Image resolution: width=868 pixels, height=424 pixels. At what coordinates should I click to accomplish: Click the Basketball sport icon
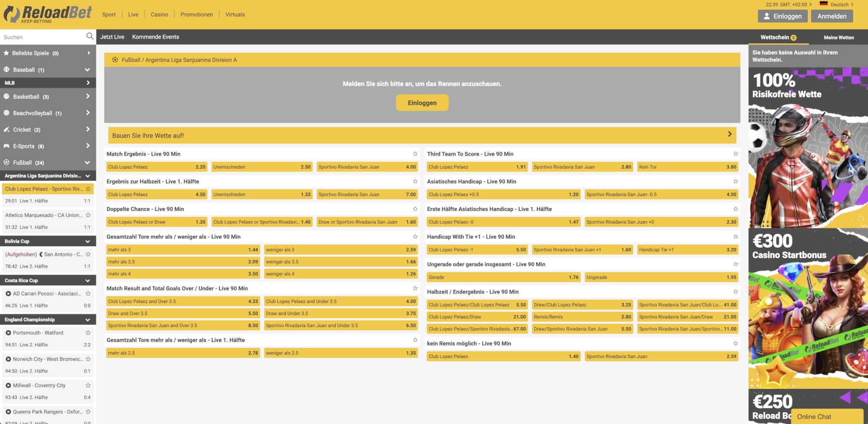click(x=6, y=96)
